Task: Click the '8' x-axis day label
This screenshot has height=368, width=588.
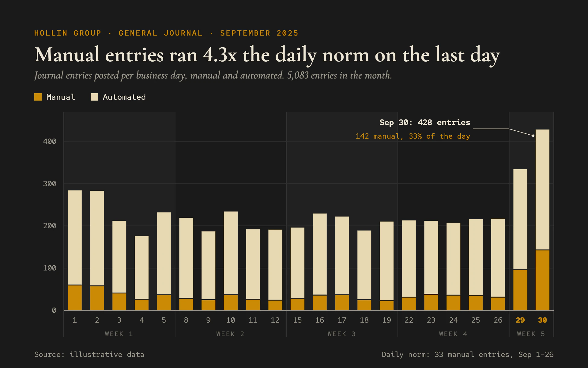Action: click(186, 320)
